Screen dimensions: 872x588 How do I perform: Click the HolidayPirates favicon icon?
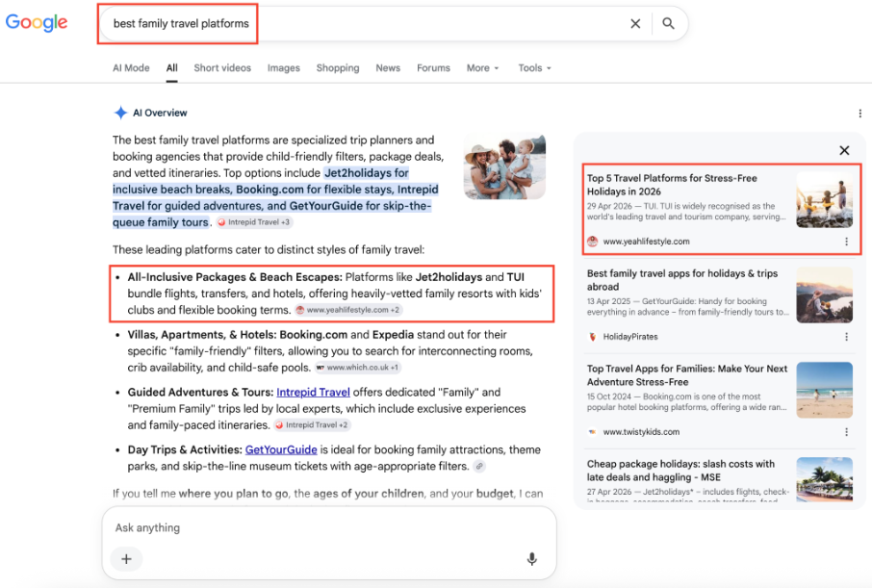click(x=592, y=337)
